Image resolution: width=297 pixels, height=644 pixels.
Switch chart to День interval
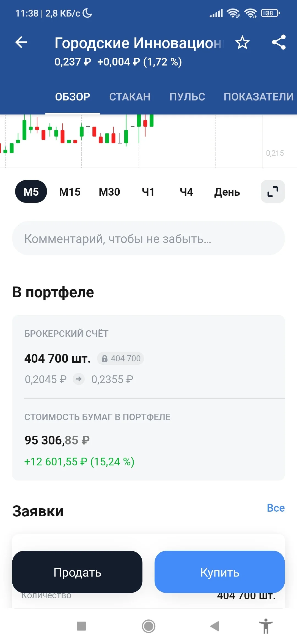(x=227, y=192)
